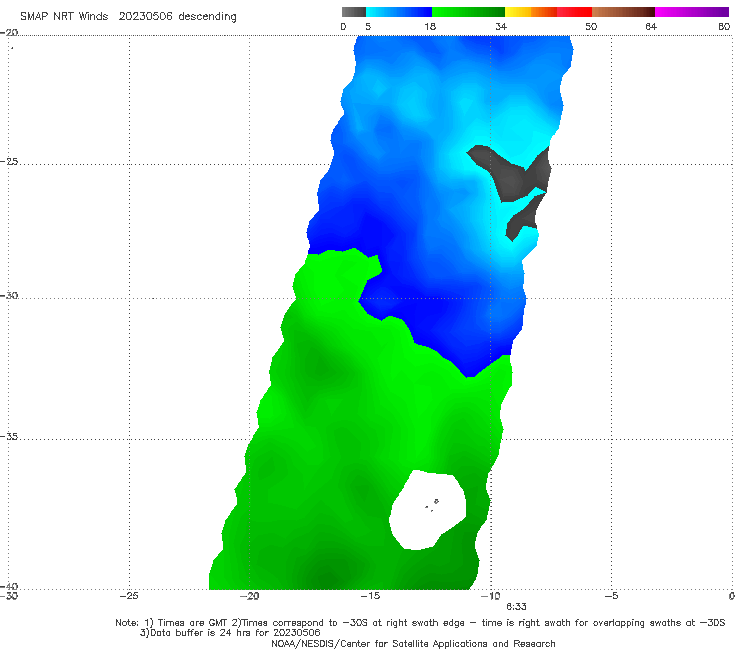Viewport: 740px width, 650px height.
Task: Click the longitude axis label '-5'
Action: pyautogui.click(x=611, y=596)
